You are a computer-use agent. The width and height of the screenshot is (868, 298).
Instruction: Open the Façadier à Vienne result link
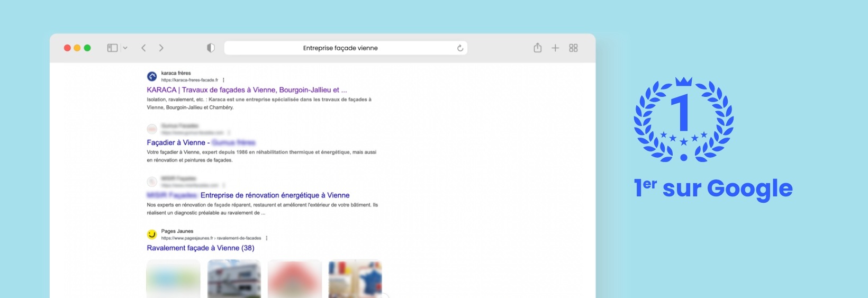coord(201,142)
